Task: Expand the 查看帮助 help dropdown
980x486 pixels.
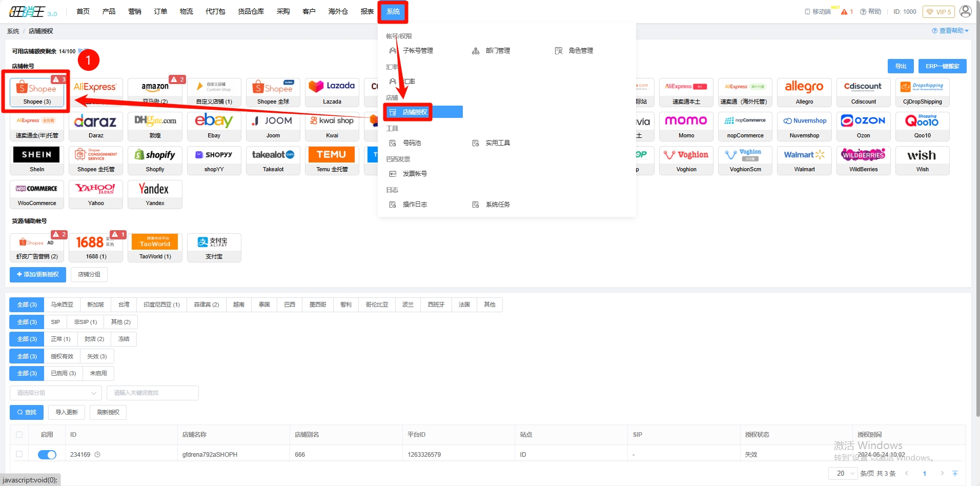Action: (950, 31)
